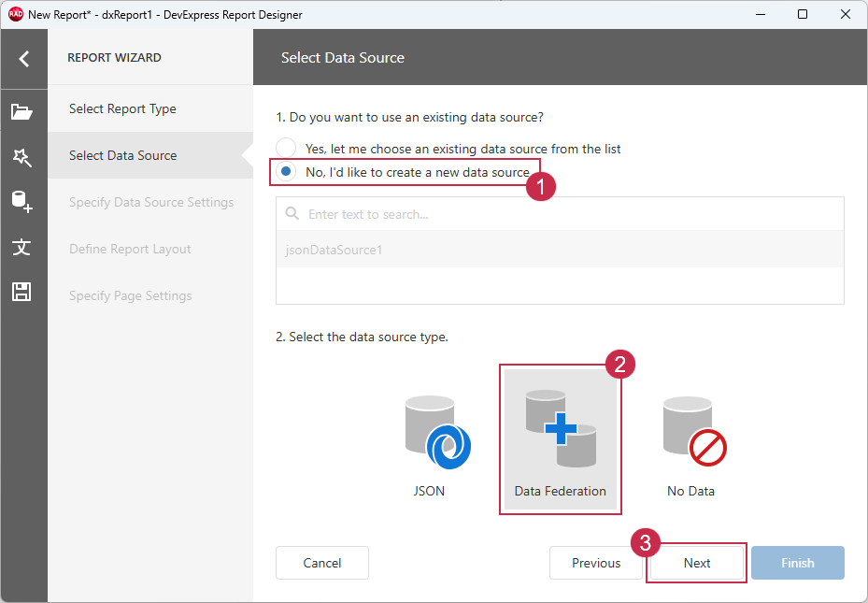This screenshot has width=868, height=603.
Task: Open a report using the folder icon
Action: [21, 112]
